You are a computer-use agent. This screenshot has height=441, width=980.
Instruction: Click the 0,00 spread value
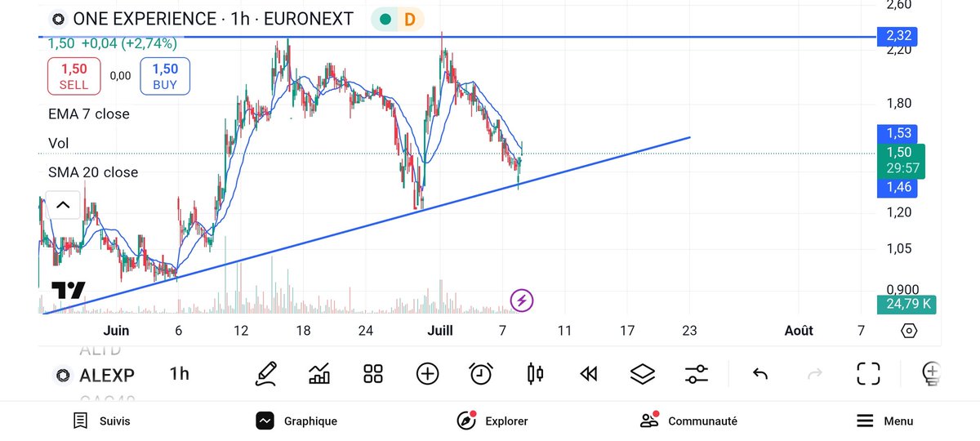[x=120, y=76]
